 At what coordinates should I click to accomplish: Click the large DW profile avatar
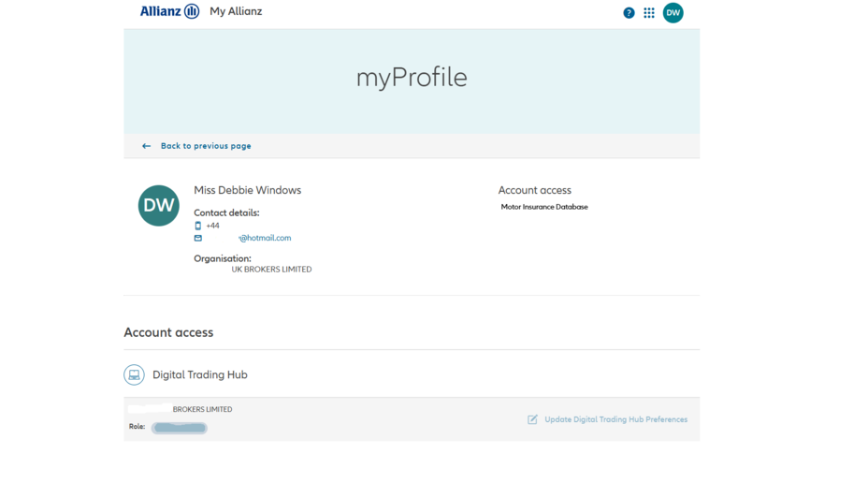click(x=158, y=206)
